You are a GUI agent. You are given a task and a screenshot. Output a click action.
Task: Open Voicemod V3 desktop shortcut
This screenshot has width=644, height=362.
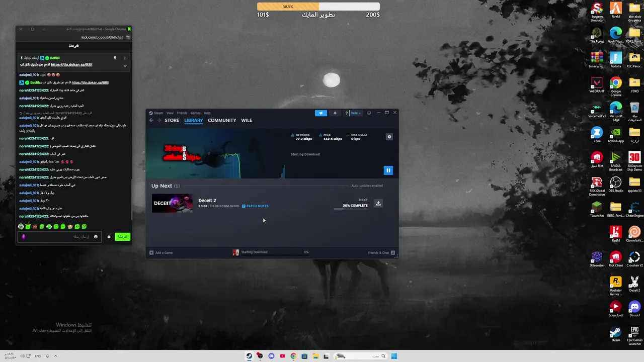[597, 110]
